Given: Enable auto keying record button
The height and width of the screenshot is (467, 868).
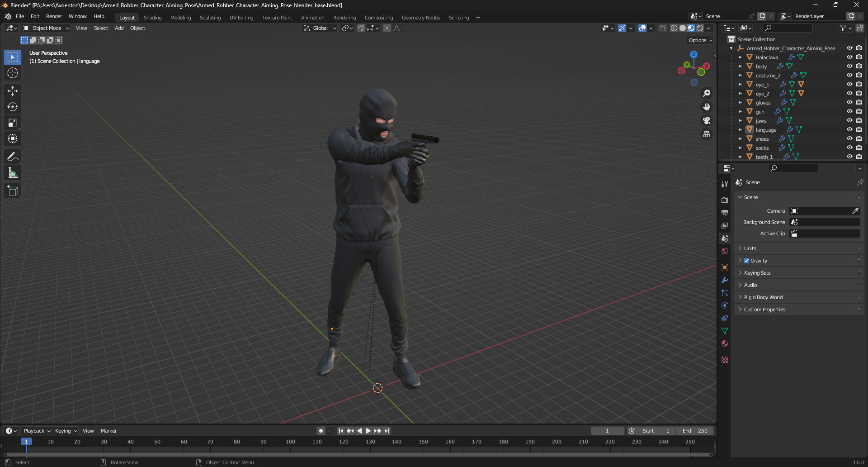Looking at the screenshot, I should pos(321,431).
